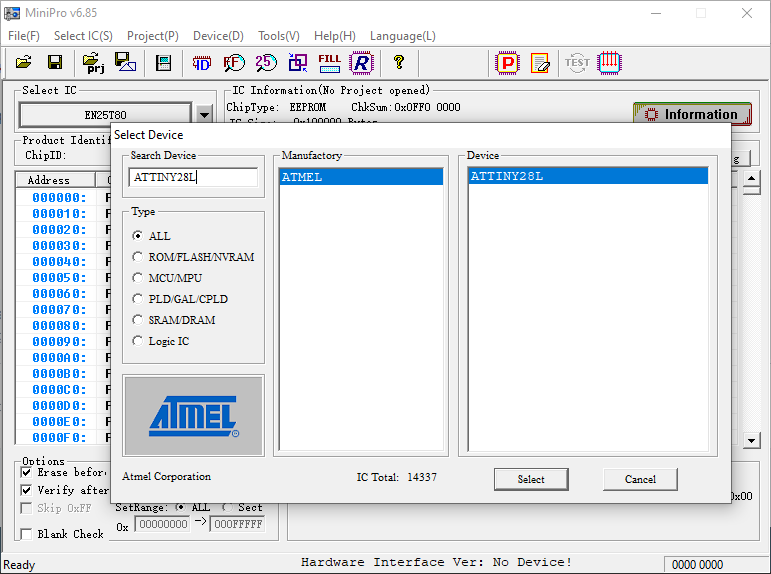Click the Open file toolbar icon
This screenshot has width=771, height=574.
24,62
